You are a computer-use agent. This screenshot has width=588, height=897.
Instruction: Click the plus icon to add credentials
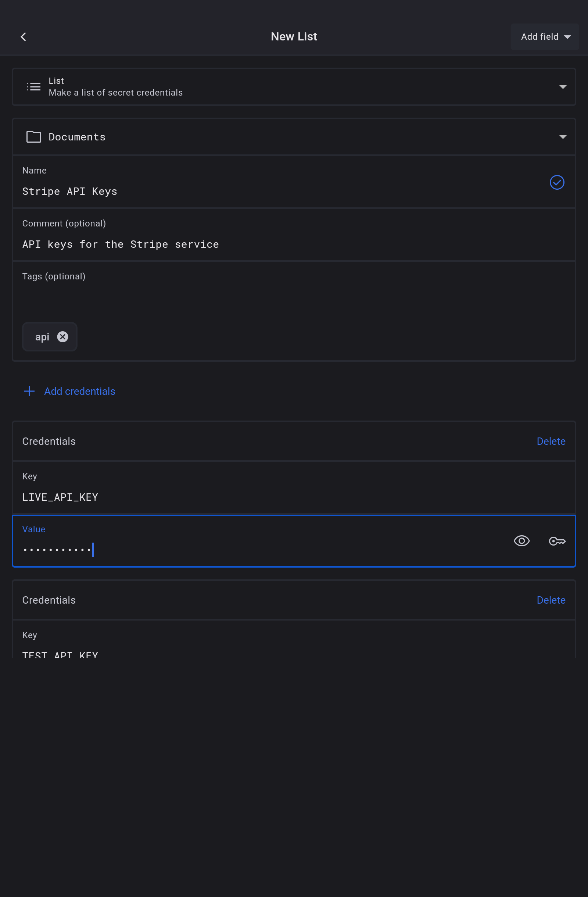point(29,391)
